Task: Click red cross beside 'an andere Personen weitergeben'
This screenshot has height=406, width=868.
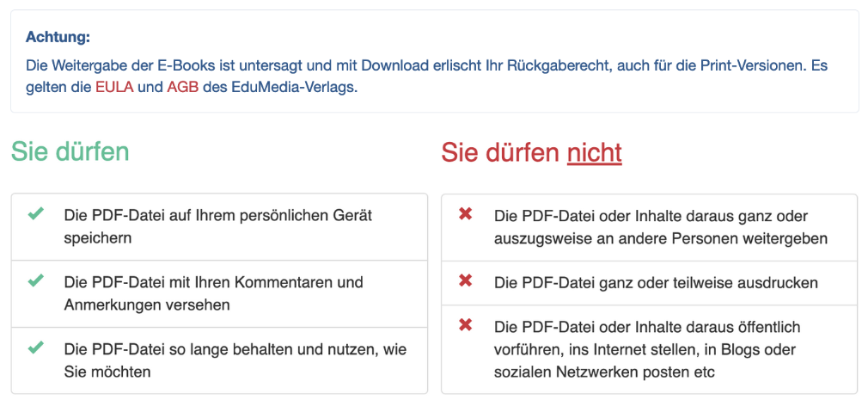Action: click(466, 214)
